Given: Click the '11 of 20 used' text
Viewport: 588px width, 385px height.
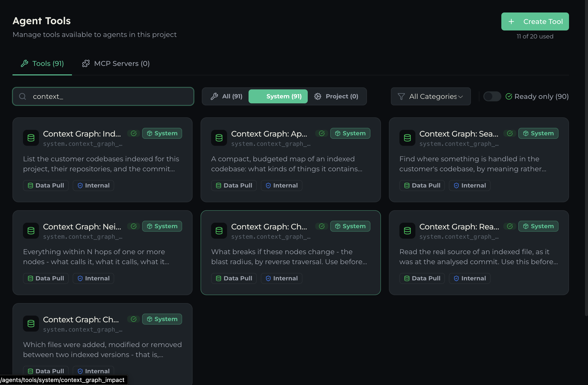Looking at the screenshot, I should pos(535,36).
